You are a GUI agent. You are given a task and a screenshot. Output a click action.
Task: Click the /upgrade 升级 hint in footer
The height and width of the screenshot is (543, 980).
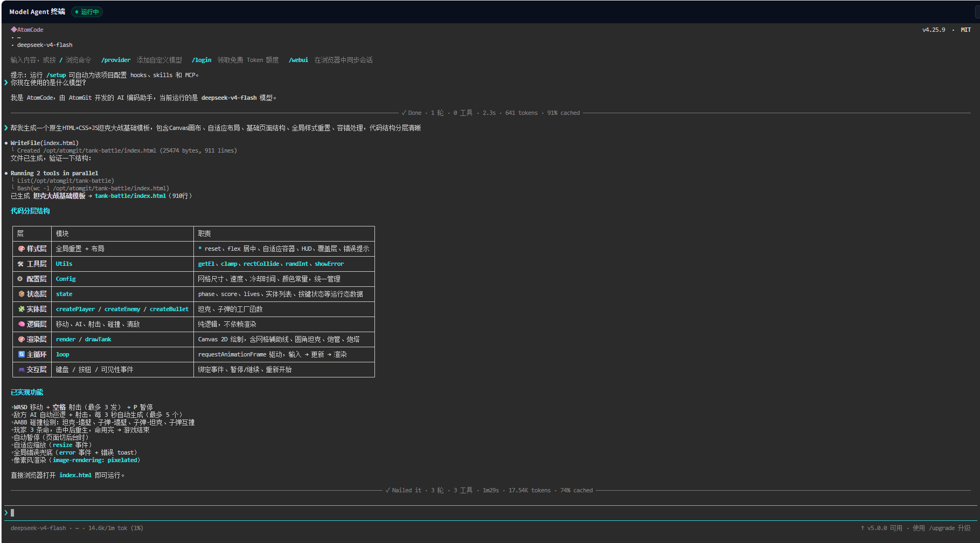point(950,528)
